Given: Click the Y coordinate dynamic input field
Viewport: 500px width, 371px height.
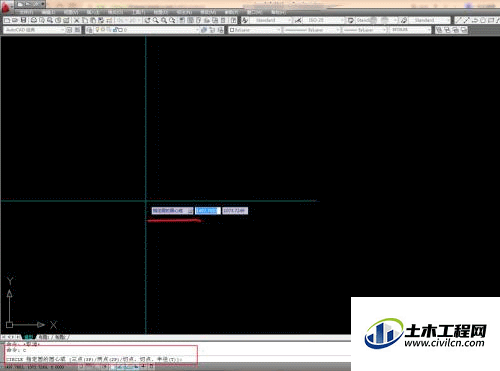Looking at the screenshot, I should (235, 211).
